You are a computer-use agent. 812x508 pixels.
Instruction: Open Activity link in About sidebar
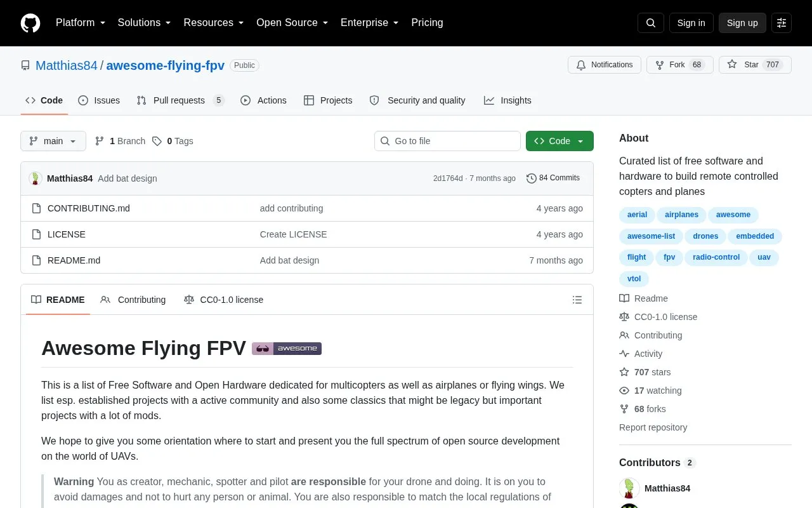641,354
